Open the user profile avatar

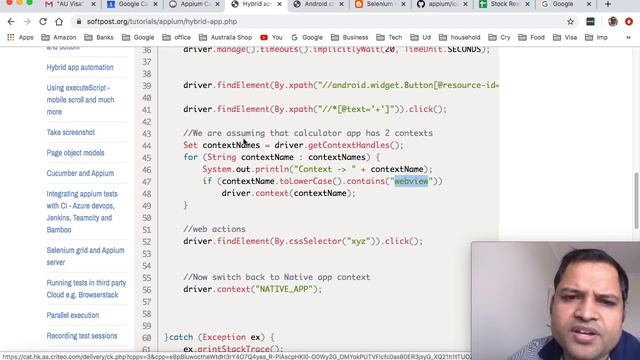click(x=613, y=22)
